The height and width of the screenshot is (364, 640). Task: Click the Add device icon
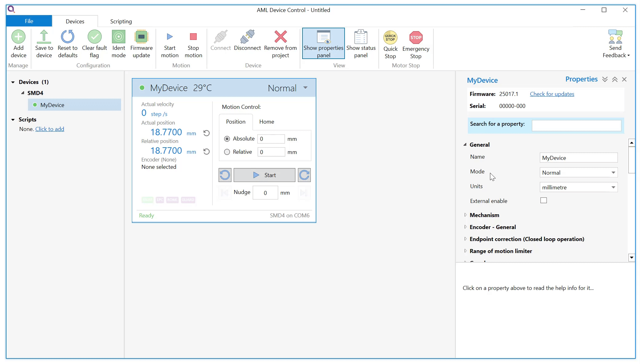click(x=18, y=37)
